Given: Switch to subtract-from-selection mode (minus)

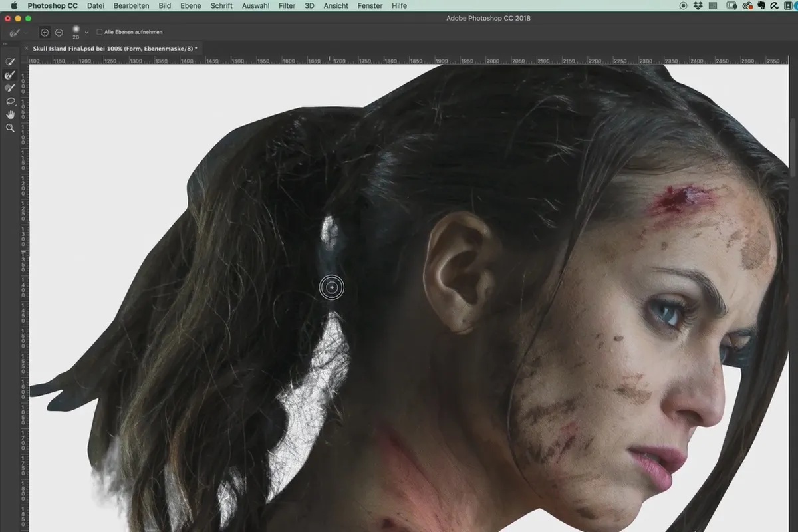Looking at the screenshot, I should [59, 32].
